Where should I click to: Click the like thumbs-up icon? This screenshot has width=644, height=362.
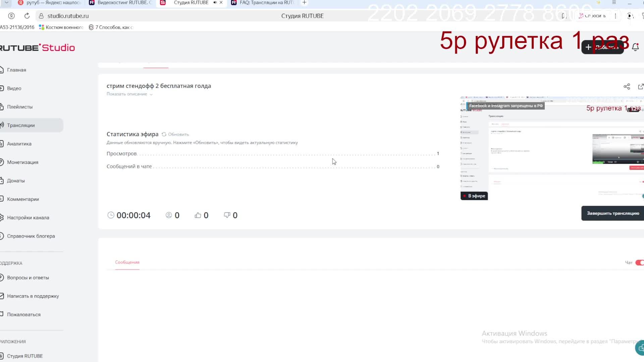click(x=198, y=215)
